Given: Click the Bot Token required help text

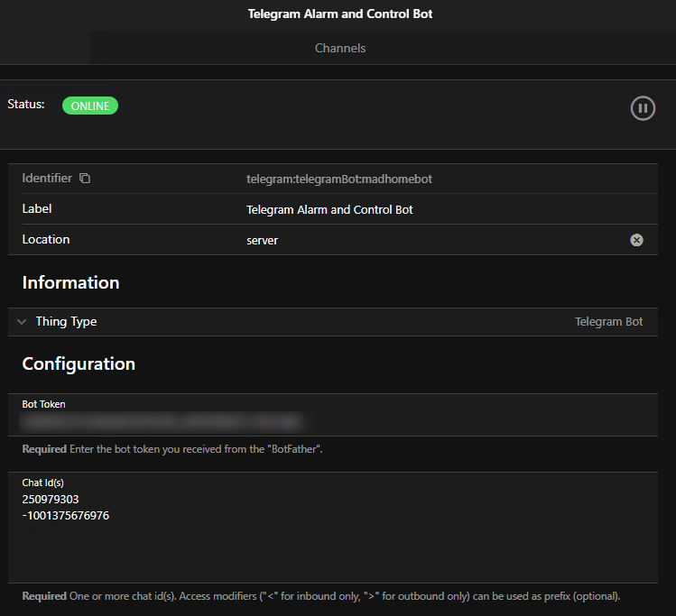Looking at the screenshot, I should tap(172, 449).
